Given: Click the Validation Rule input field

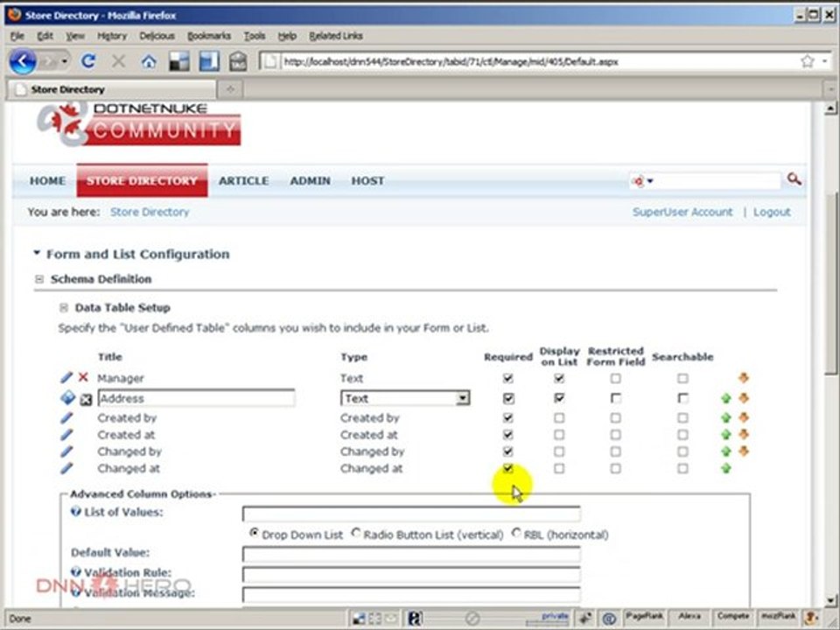Looking at the screenshot, I should pyautogui.click(x=411, y=574).
